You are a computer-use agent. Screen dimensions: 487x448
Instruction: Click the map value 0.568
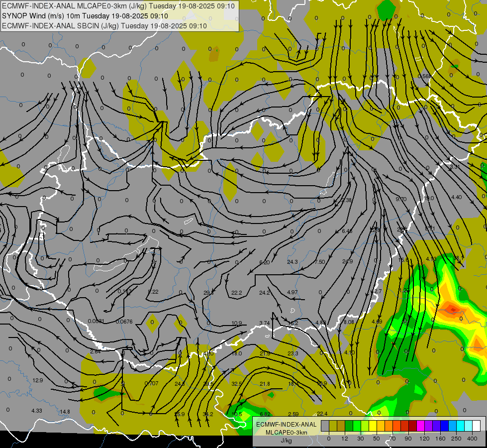tap(424, 77)
